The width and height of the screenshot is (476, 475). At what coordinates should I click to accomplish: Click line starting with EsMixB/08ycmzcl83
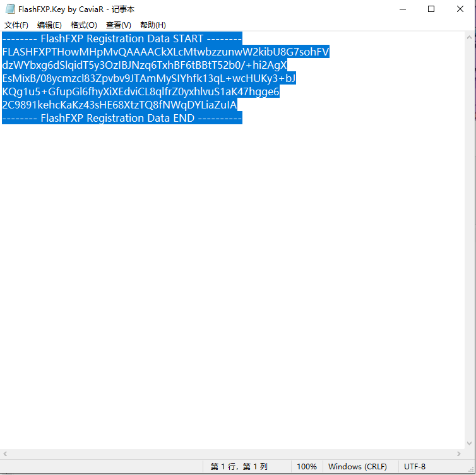[149, 78]
